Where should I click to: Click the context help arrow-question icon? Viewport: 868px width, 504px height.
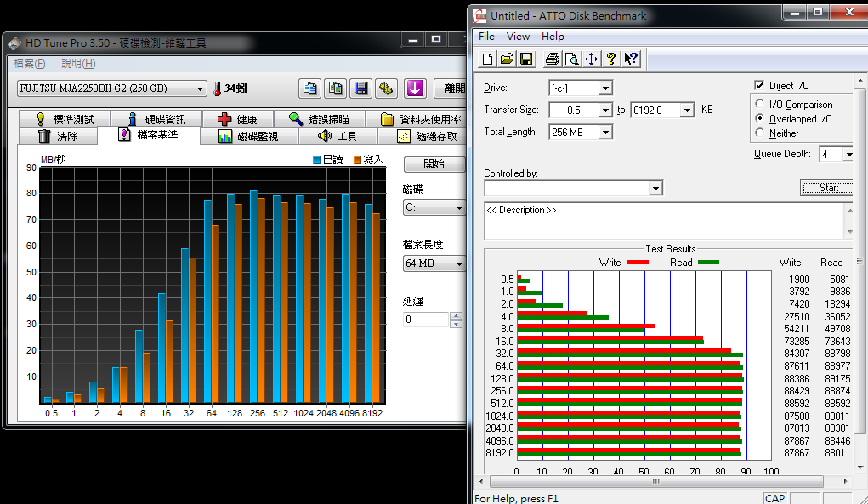[631, 59]
